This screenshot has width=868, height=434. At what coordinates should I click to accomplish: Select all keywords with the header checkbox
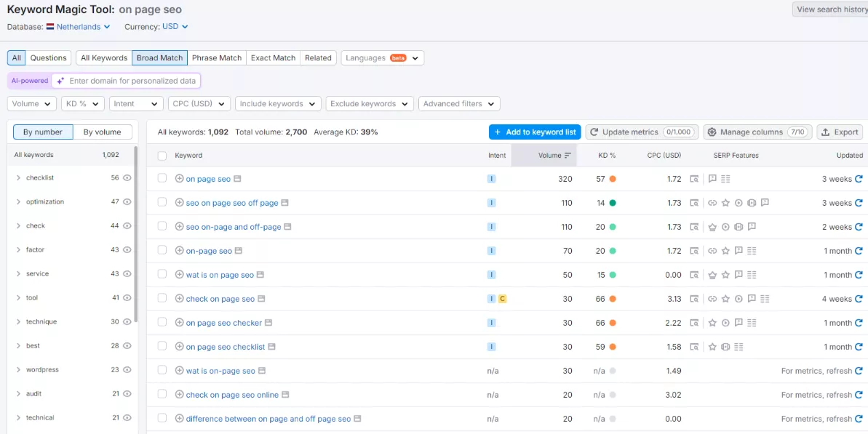162,155
